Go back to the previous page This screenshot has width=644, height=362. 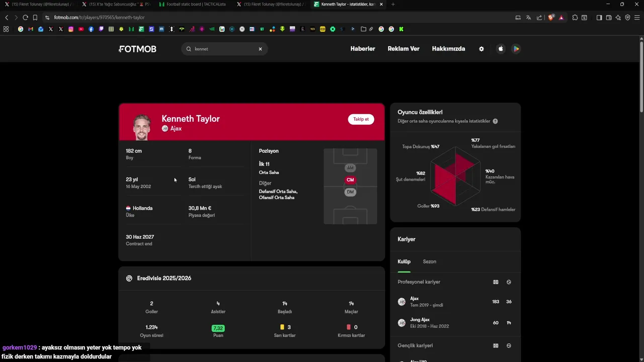(7, 18)
